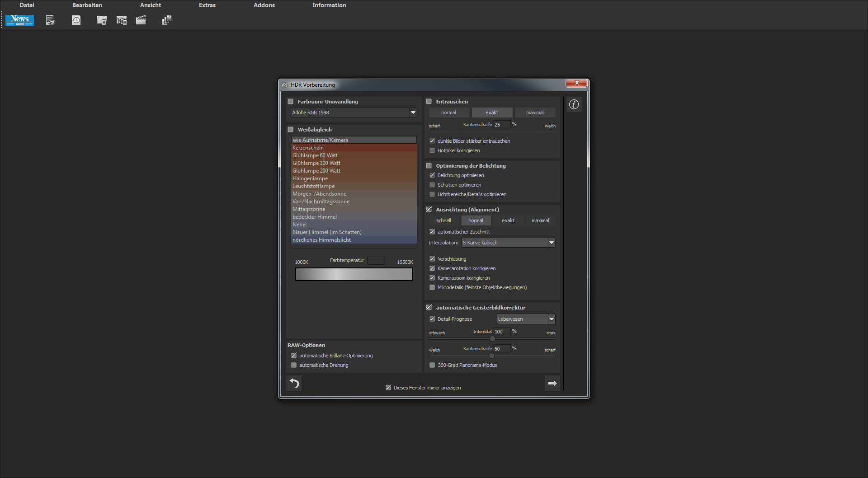Toggle automatischer Zuschnitt checkbox
Image resolution: width=868 pixels, height=478 pixels.
(x=432, y=232)
